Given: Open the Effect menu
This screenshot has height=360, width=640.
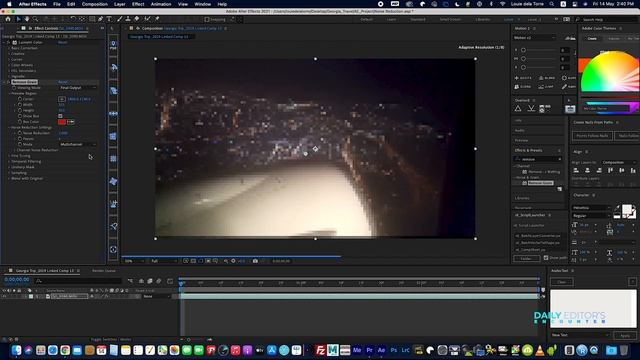Looking at the screenshot, I should [138, 4].
